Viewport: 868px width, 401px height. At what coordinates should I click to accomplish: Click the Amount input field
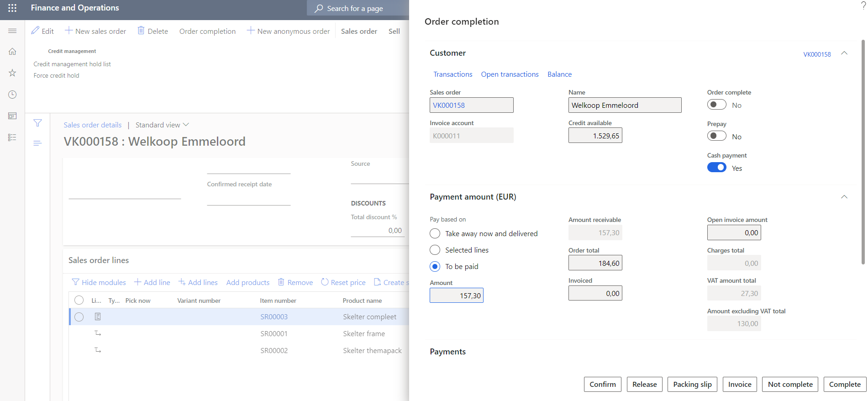tap(456, 295)
